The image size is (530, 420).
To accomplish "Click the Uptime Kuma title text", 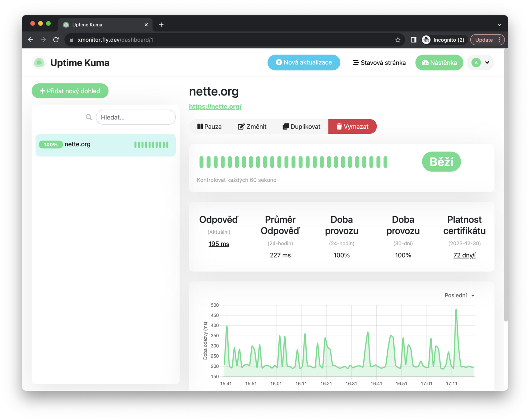I will point(80,63).
